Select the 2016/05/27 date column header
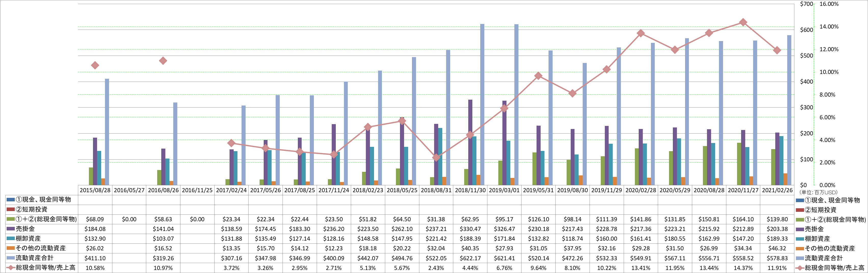The width and height of the screenshot is (868, 273). [129, 190]
